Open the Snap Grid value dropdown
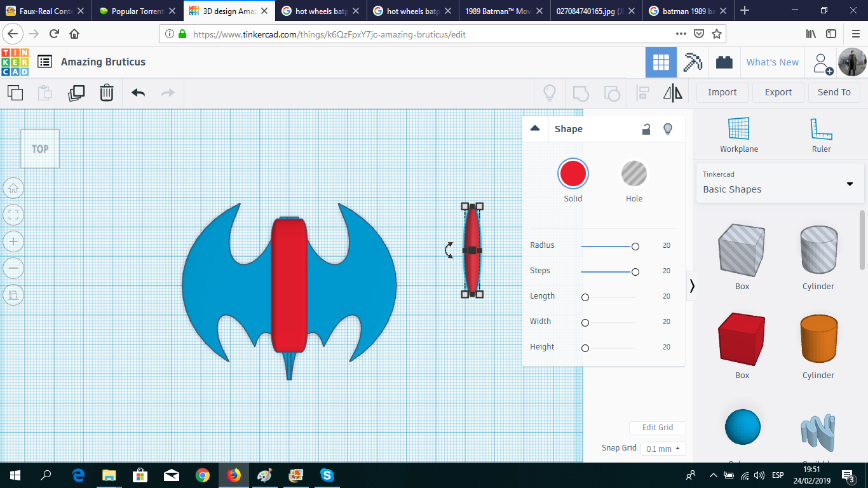The image size is (868, 488). pyautogui.click(x=663, y=449)
